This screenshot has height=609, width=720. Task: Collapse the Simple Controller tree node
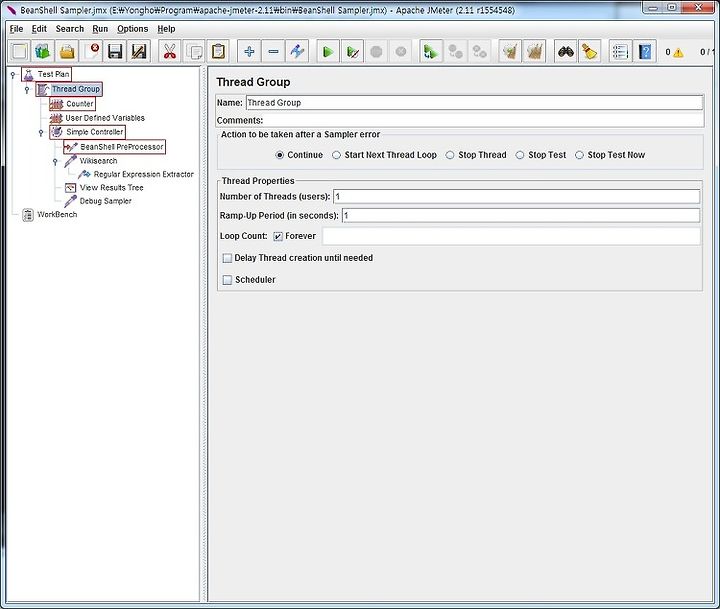click(x=41, y=133)
